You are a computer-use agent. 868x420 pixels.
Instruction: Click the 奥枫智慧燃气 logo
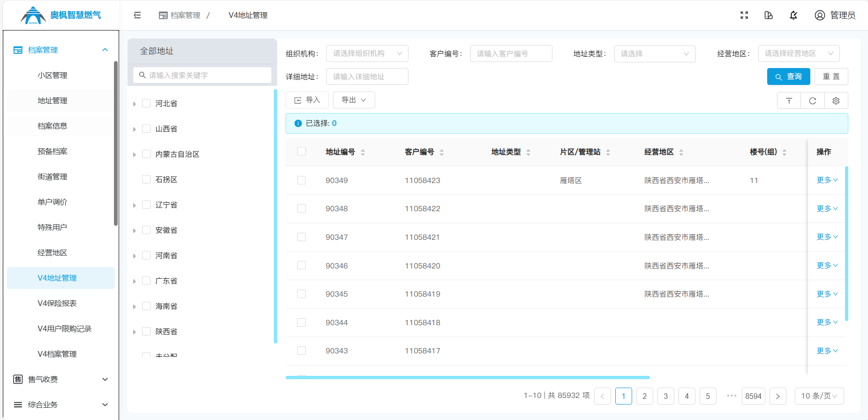tap(61, 15)
